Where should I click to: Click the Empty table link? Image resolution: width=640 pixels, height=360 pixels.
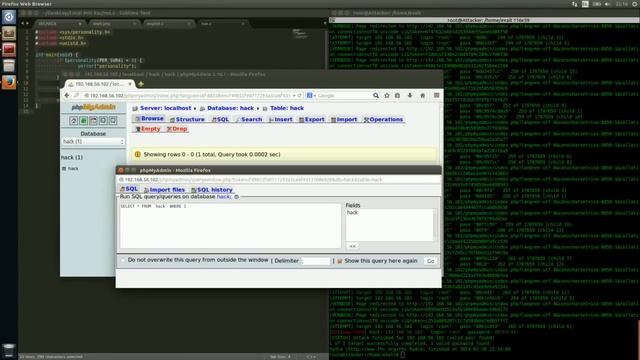tap(148, 129)
